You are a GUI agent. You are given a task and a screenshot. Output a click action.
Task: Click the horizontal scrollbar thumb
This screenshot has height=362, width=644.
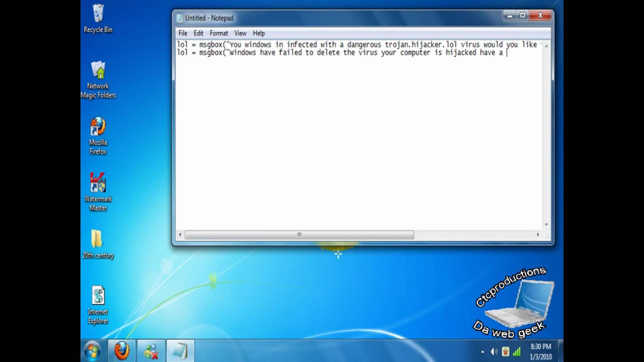[x=299, y=235]
